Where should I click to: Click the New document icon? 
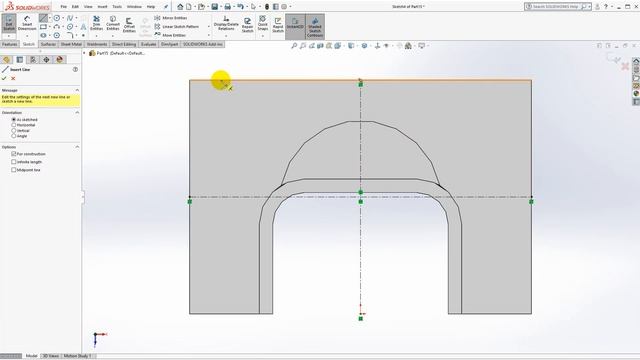coord(189,7)
